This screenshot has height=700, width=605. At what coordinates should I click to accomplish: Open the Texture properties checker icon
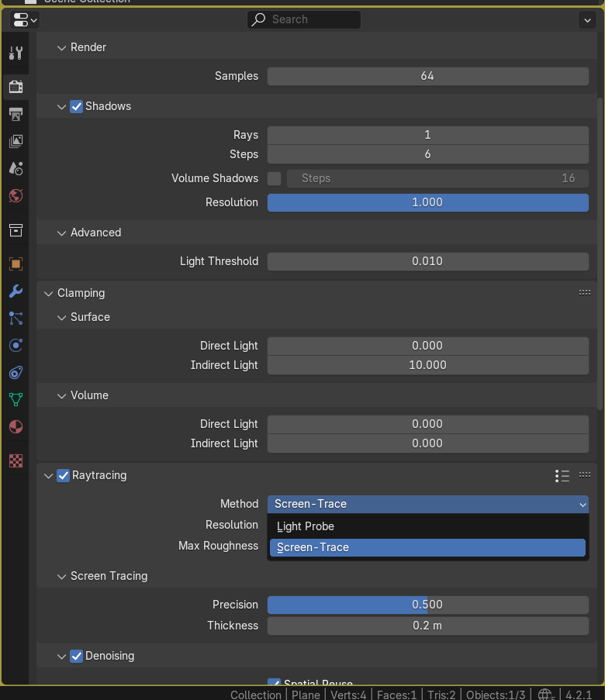coord(16,460)
